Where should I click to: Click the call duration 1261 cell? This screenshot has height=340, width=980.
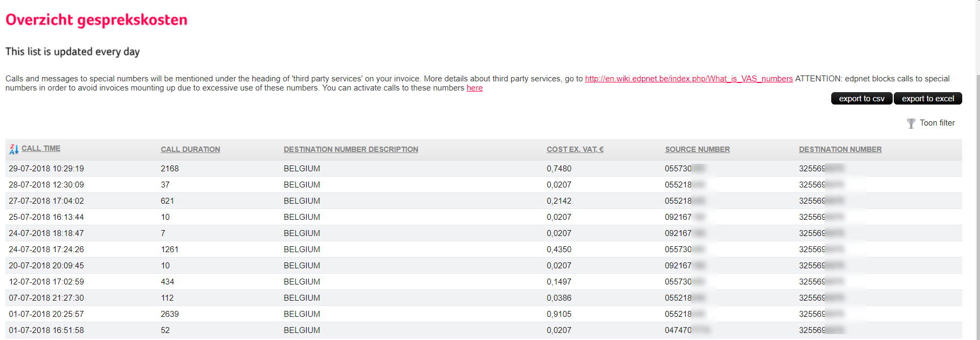click(x=169, y=249)
